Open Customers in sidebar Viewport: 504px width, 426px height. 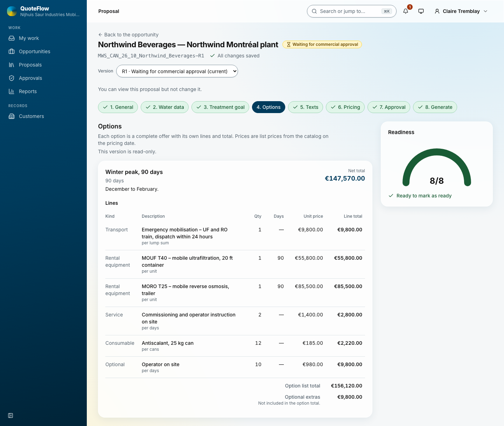(x=43, y=116)
